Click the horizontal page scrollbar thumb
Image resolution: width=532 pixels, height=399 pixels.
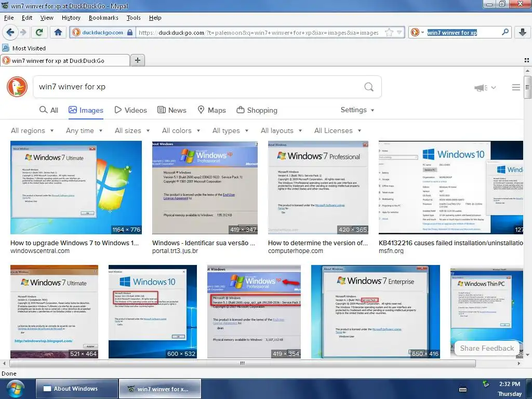[242, 363]
